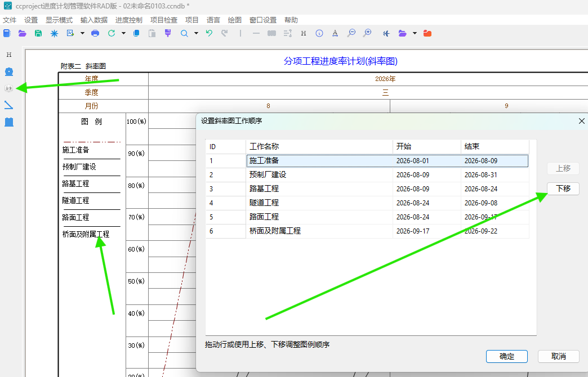Click the 下移 move down button
Image resolution: width=588 pixels, height=377 pixels.
click(x=563, y=188)
